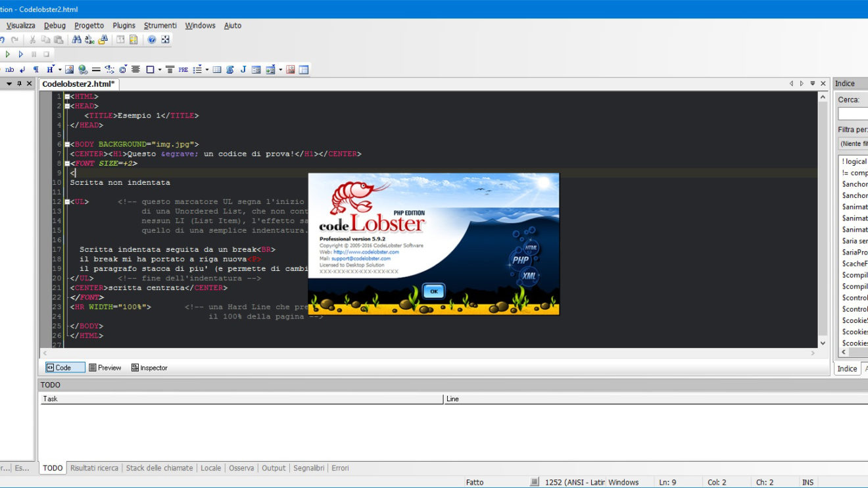The image size is (868, 488).
Task: Open the Strumenti menu
Action: [160, 26]
